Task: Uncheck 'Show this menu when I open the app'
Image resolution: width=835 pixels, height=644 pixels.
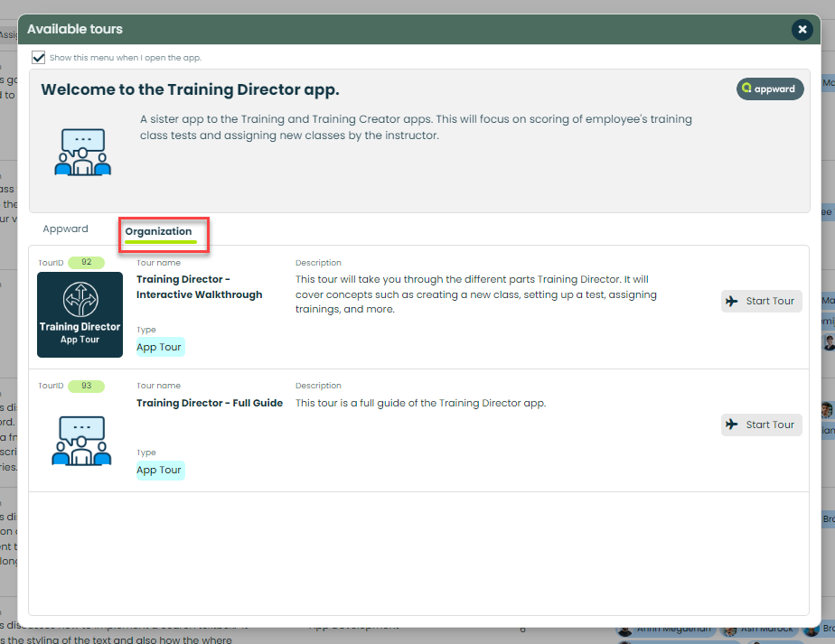Action: click(38, 58)
